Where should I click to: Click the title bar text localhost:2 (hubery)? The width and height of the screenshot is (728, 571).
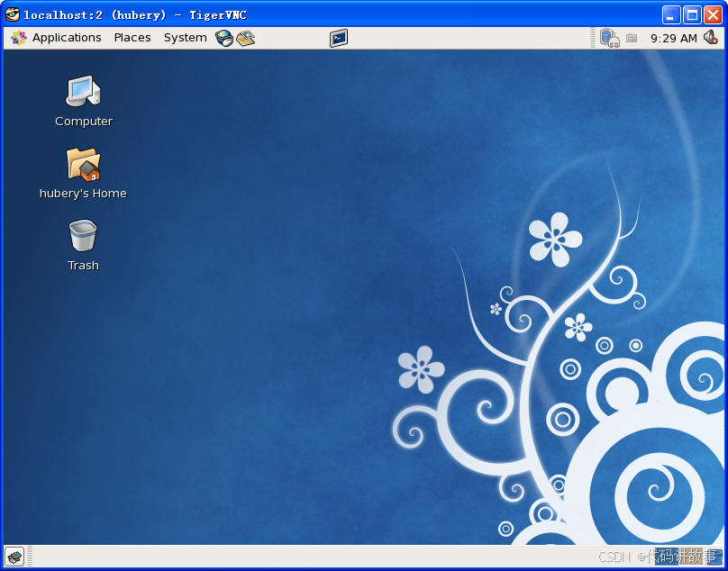[96, 15]
